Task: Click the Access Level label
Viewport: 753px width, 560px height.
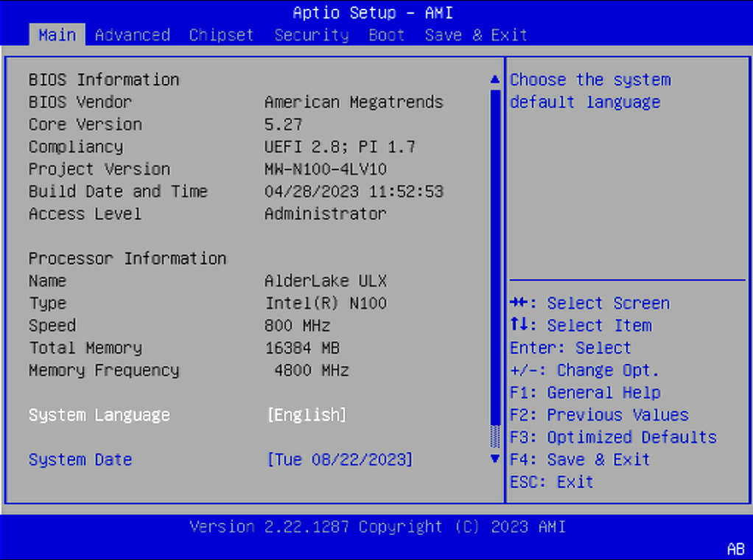Action: 85,214
